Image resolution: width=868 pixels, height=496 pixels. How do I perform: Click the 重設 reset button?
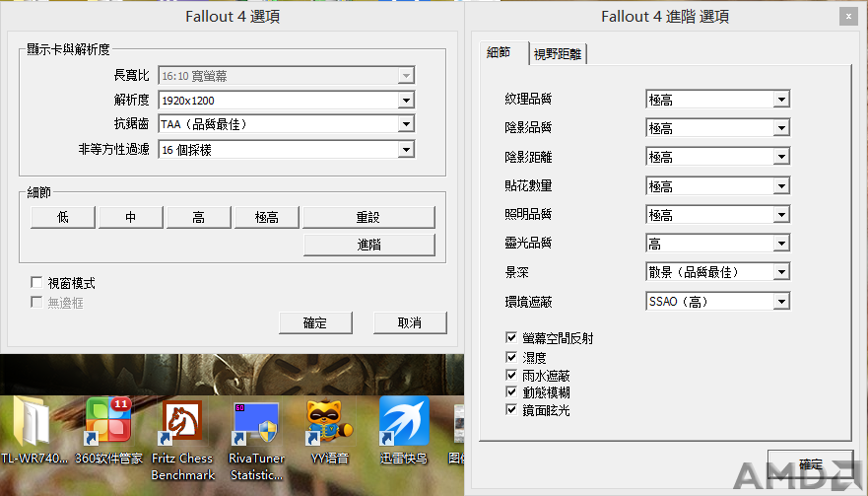coord(368,217)
